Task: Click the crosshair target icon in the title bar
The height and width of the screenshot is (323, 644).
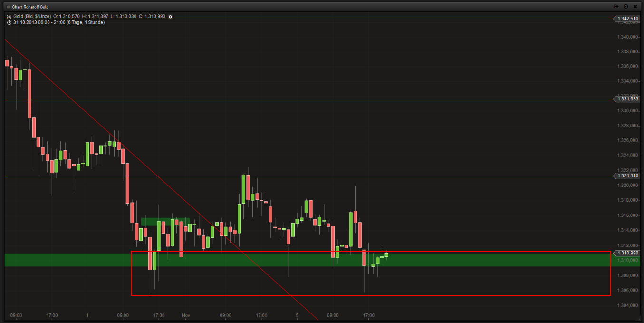Action: point(626,6)
